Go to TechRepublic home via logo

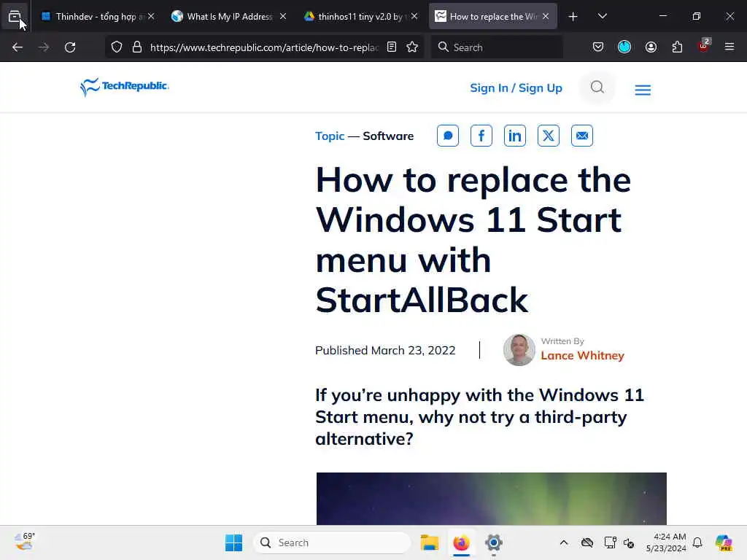[124, 87]
